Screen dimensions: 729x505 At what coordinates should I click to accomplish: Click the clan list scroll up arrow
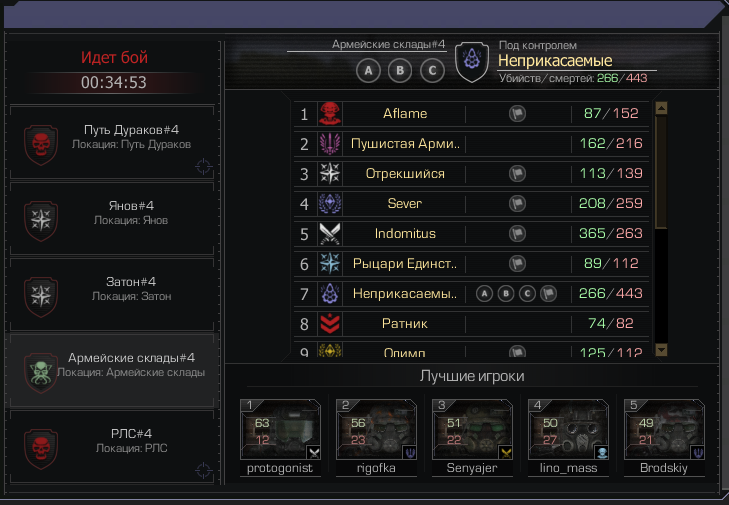click(x=661, y=108)
